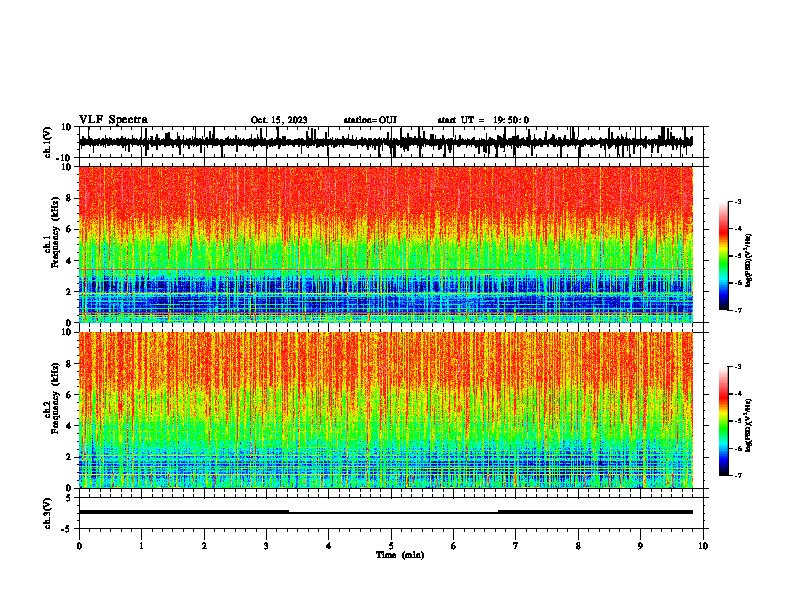Click the time-axis tick label "9"
Viewport: 792px width, 612px height.
tap(640, 546)
